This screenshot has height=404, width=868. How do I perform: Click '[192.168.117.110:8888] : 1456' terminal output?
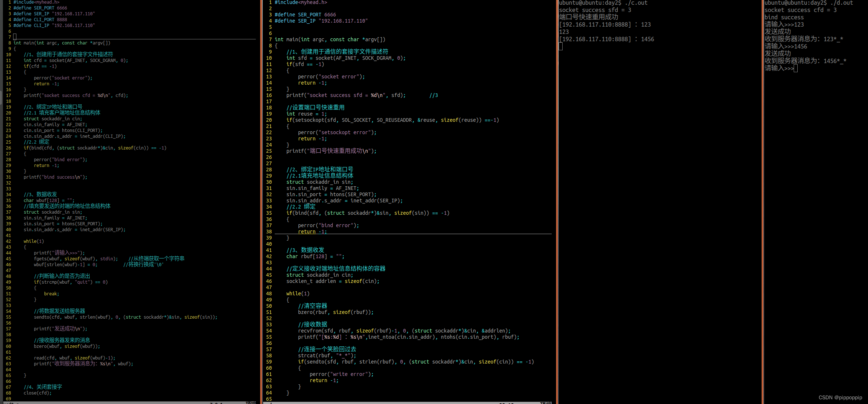coord(606,39)
